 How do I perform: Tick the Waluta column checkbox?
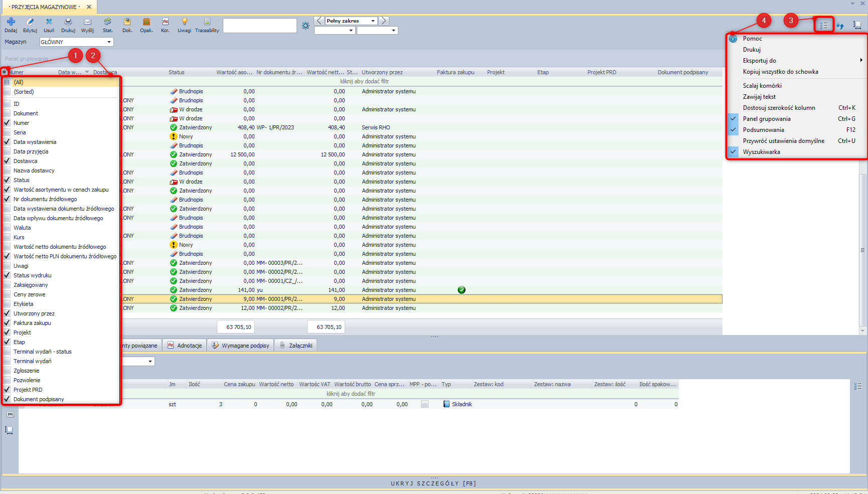click(x=7, y=228)
